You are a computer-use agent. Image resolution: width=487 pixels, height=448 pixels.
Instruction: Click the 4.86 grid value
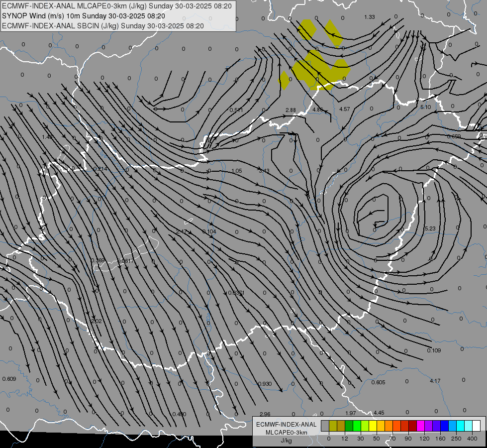tap(318, 110)
